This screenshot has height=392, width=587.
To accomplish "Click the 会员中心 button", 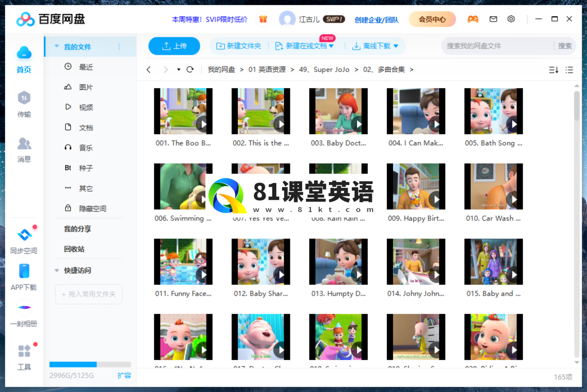I will (x=432, y=19).
